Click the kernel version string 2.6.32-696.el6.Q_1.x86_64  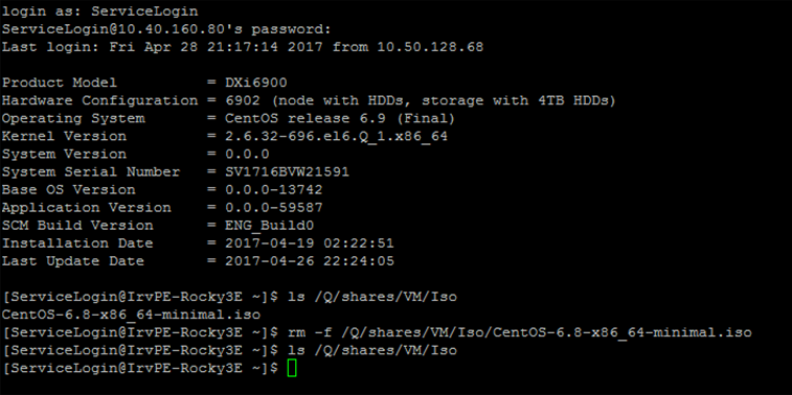pyautogui.click(x=336, y=136)
